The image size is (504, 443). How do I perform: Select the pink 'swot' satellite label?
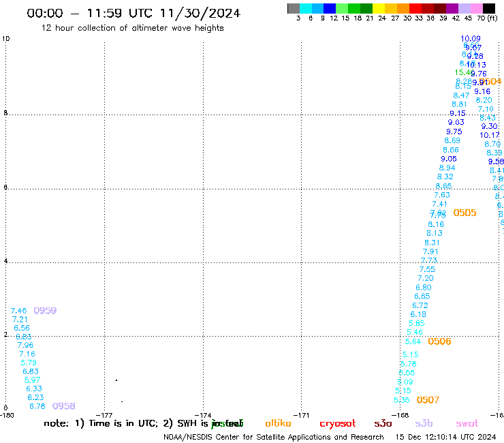click(467, 424)
